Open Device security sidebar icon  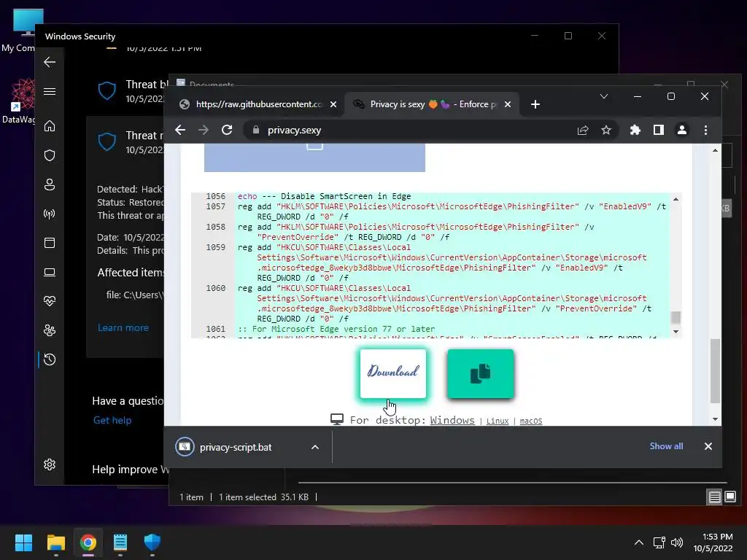[50, 272]
